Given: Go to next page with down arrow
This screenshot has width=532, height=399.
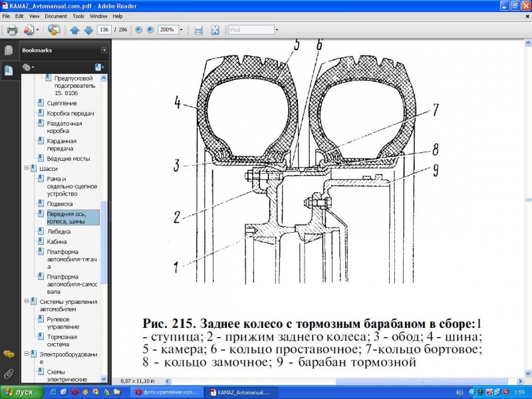Looking at the screenshot, I should coord(88,30).
